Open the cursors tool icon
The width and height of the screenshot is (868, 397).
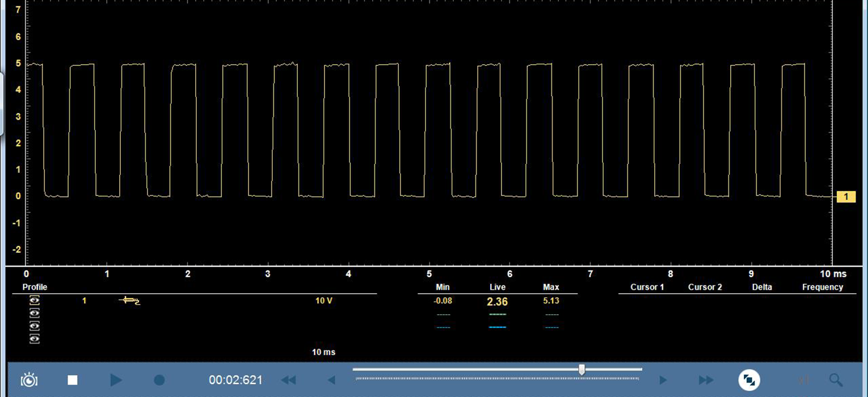(804, 380)
